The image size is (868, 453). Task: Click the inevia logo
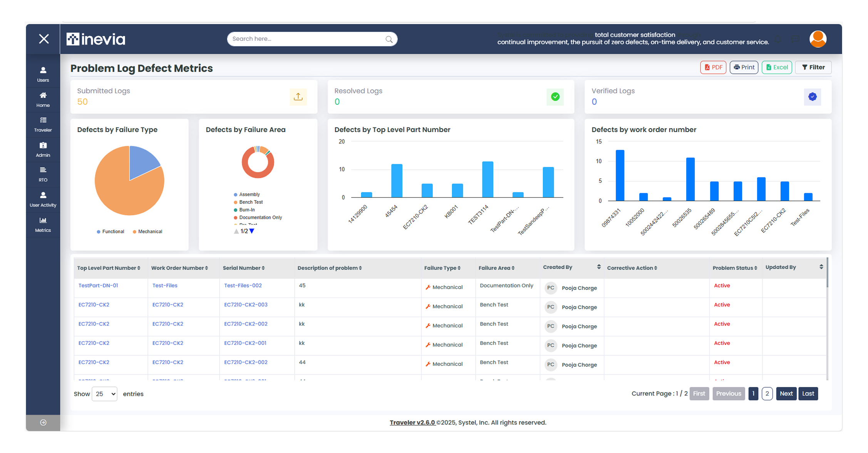[x=96, y=39]
